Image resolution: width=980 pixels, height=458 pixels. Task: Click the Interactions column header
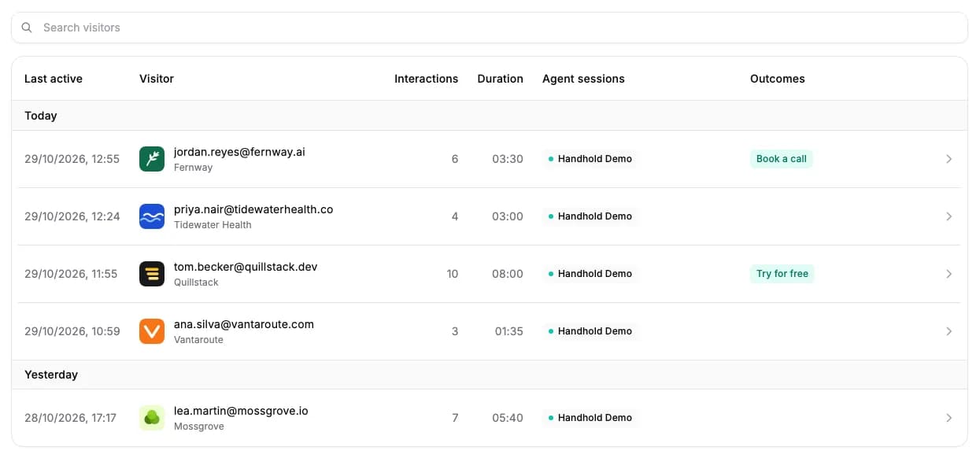coord(426,79)
